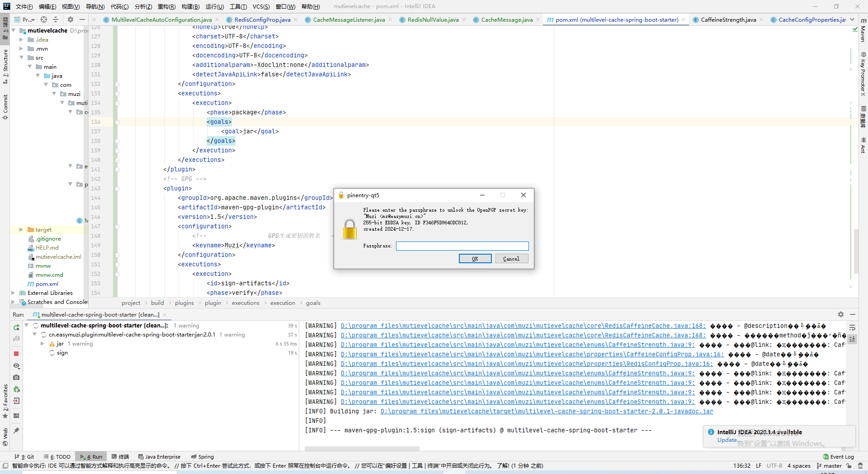This screenshot has height=474, width=868.
Task: Open the Run panel settings gear
Action: [x=841, y=314]
